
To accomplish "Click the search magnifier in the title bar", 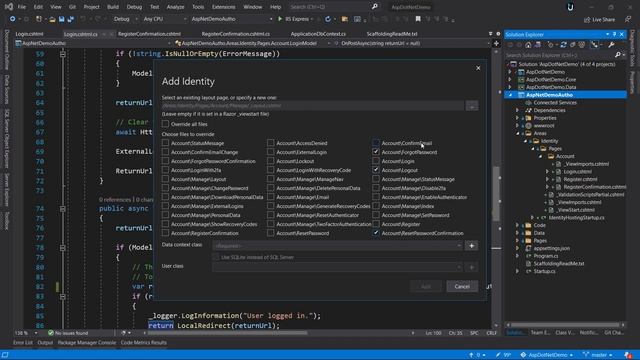I will pos(375,7).
